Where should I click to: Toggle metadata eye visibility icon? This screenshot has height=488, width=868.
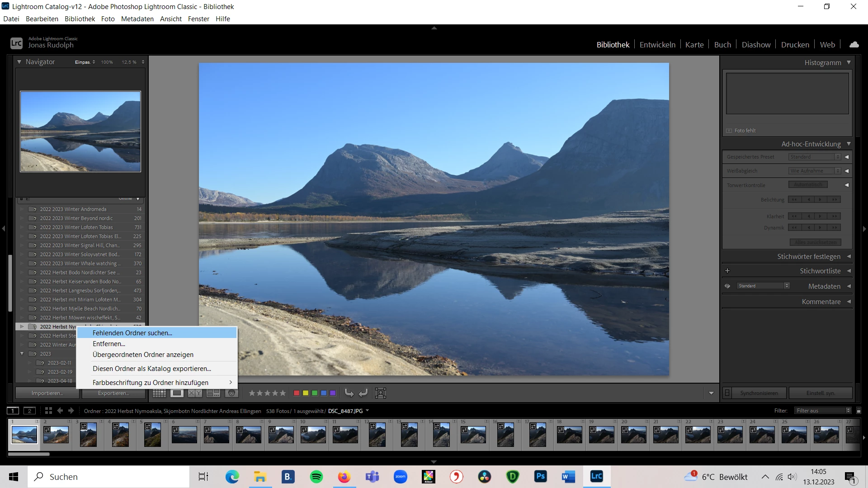pos(727,286)
